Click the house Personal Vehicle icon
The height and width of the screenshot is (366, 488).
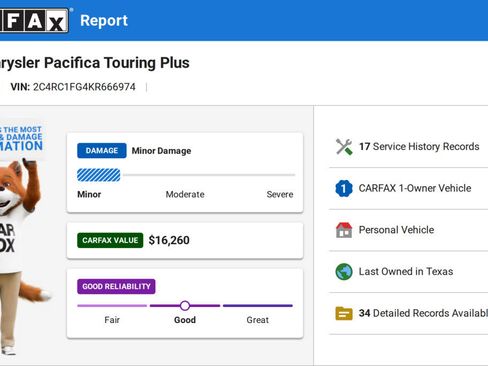click(x=344, y=230)
